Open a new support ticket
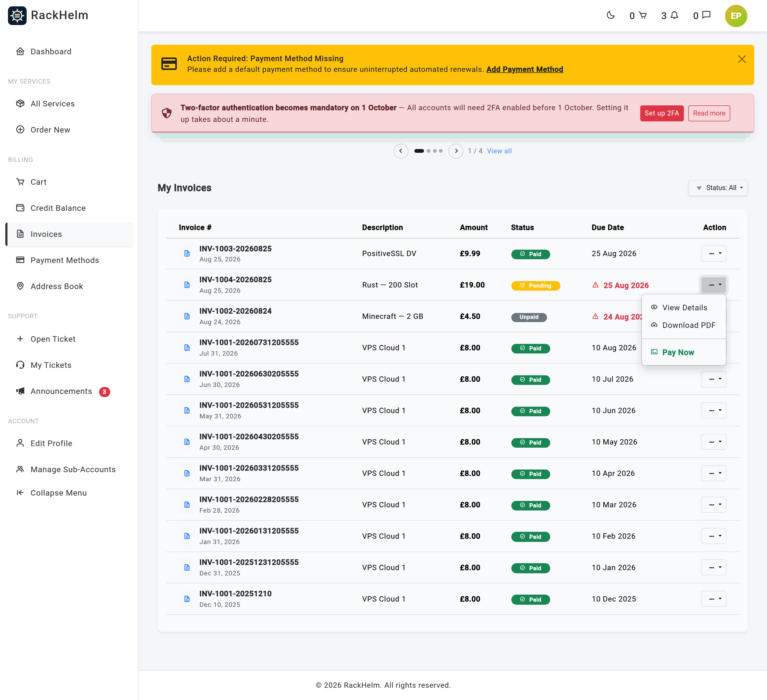Viewport: 767px width, 700px height. [69, 339]
